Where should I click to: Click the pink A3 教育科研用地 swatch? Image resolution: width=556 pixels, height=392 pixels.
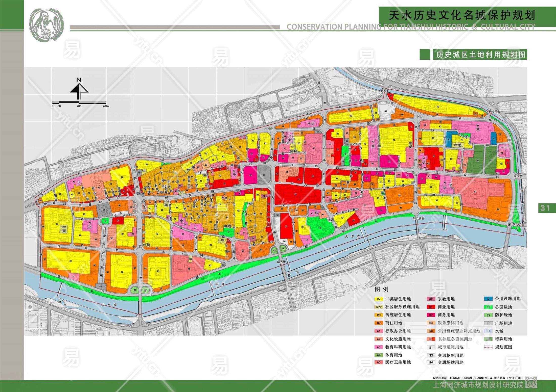pyautogui.click(x=378, y=347)
